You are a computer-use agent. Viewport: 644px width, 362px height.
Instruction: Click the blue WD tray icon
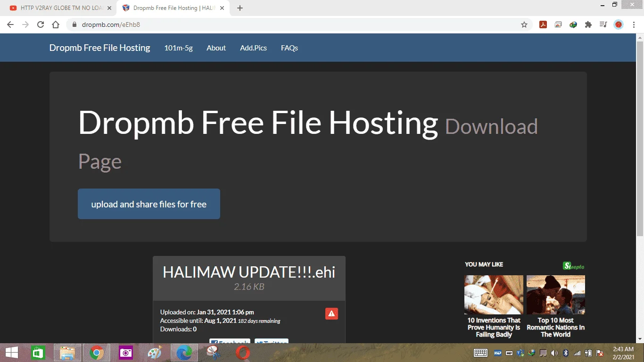(x=497, y=353)
